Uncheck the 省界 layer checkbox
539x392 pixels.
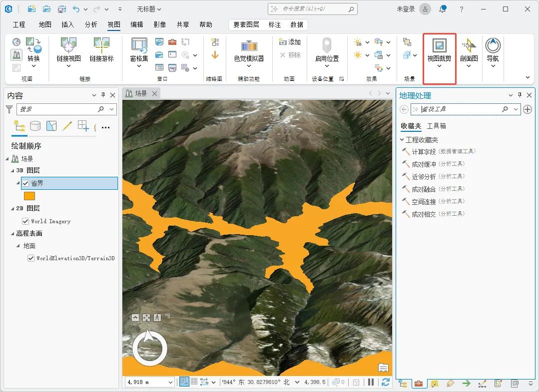25,183
